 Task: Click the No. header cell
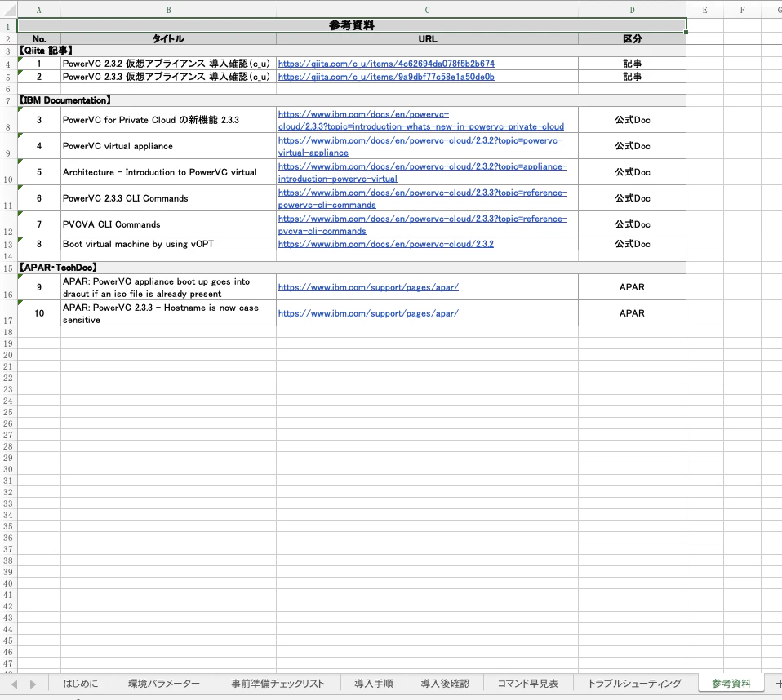tap(39, 39)
